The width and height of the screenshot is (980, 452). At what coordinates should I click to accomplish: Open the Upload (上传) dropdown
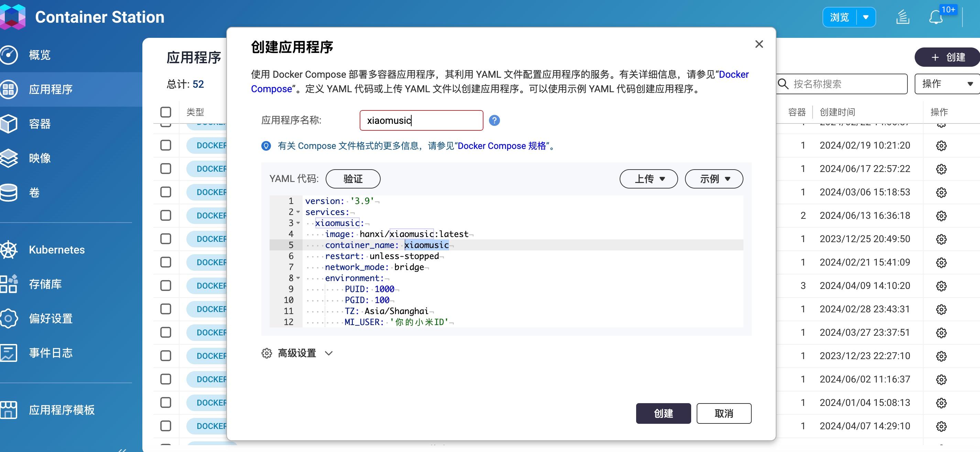[x=649, y=179]
